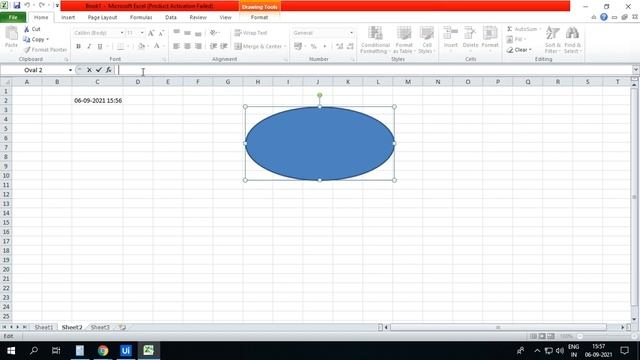640x360 pixels.
Task: Toggle Center alignment
Action: coord(187,46)
